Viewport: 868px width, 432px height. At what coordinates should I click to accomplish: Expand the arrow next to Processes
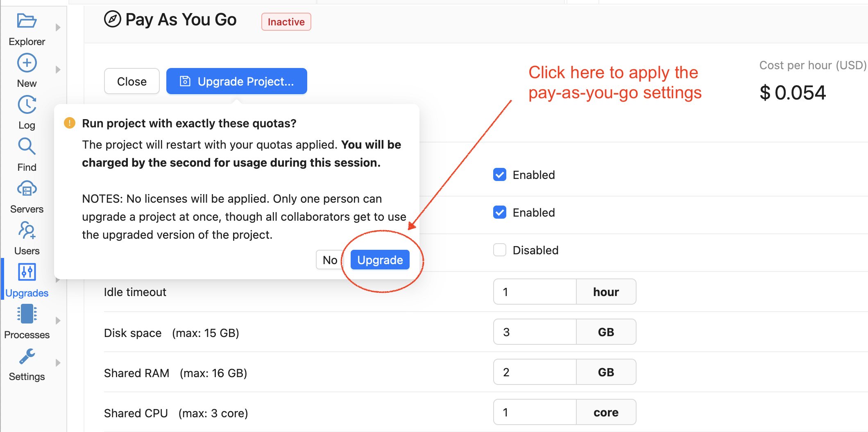(58, 321)
